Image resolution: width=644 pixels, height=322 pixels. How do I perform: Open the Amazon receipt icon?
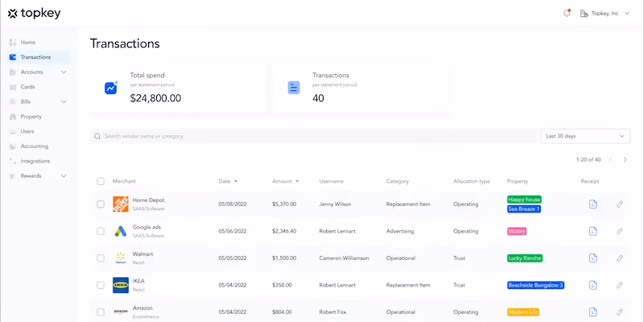(592, 312)
